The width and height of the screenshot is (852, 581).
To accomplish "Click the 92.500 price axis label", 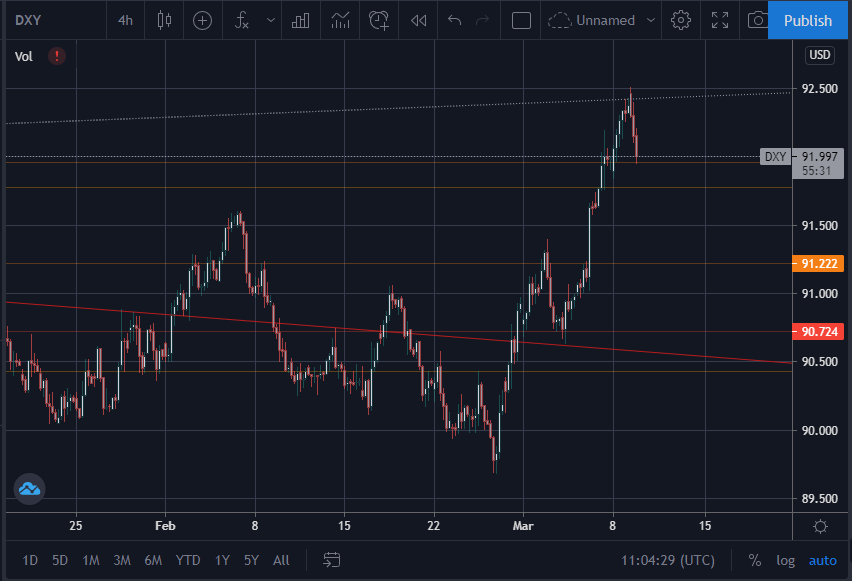I will [819, 89].
